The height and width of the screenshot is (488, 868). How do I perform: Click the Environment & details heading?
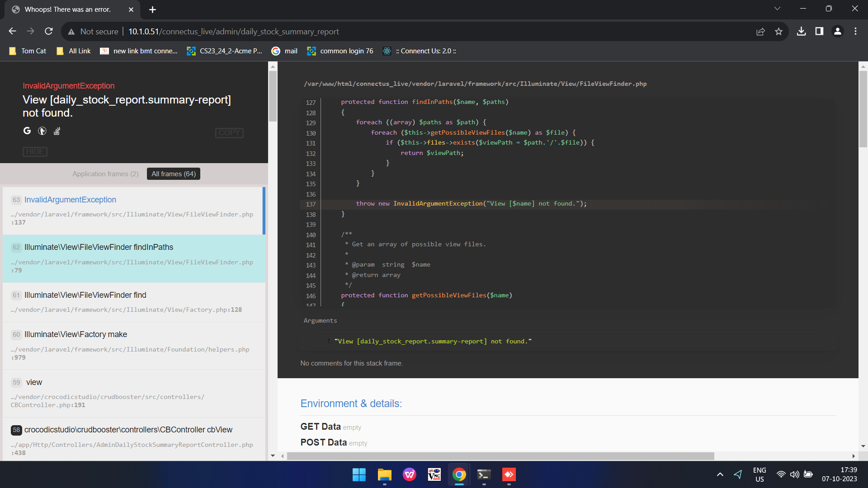(351, 404)
